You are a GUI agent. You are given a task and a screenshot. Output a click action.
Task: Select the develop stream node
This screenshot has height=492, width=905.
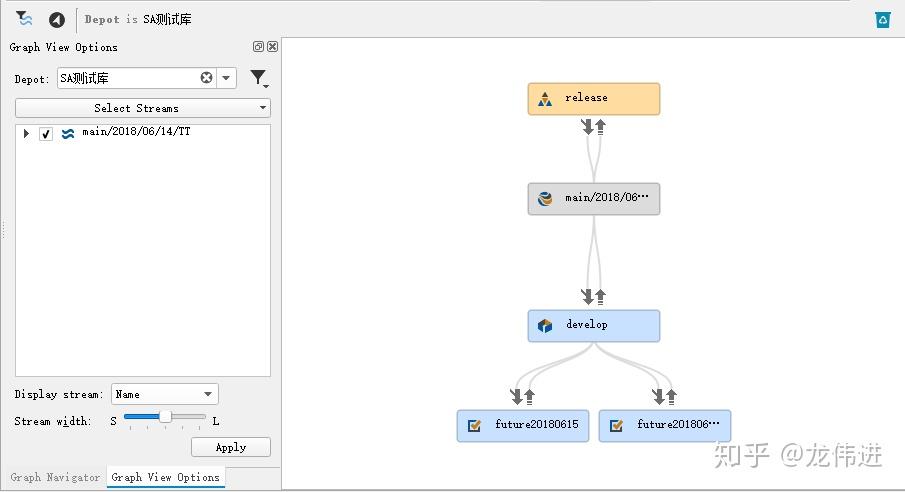pos(593,326)
